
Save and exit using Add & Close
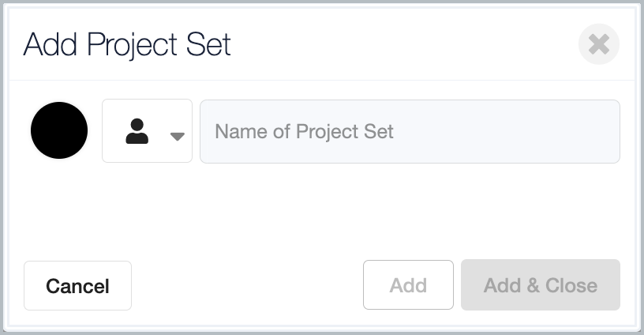coord(541,285)
